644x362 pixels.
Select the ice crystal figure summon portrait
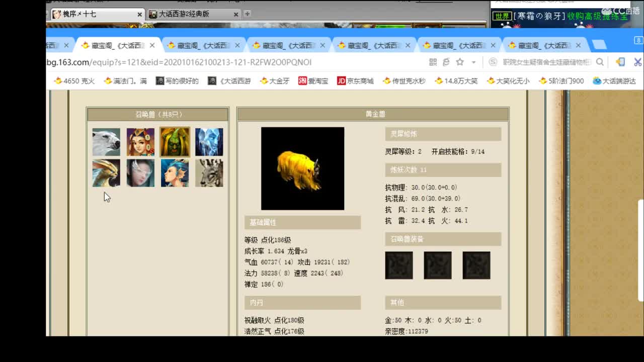pyautogui.click(x=209, y=142)
